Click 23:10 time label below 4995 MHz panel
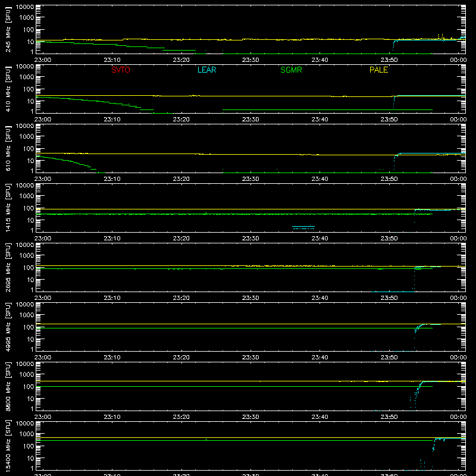This screenshot has width=476, height=476. click(x=112, y=358)
